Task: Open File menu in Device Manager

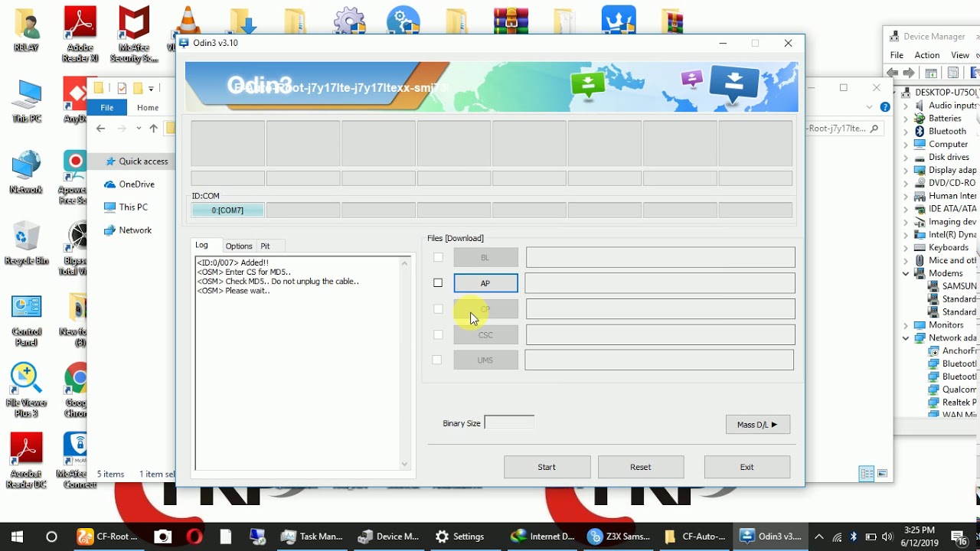Action: (897, 55)
